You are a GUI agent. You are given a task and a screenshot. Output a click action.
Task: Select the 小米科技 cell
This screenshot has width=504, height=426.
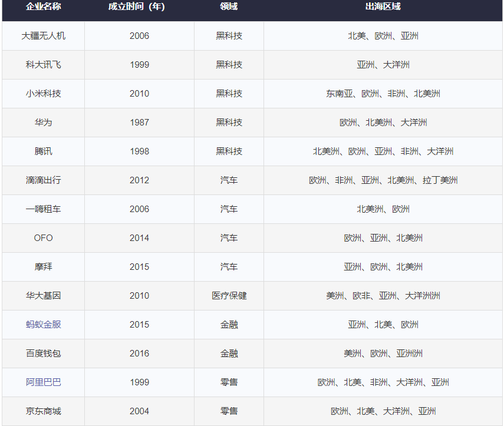(44, 94)
